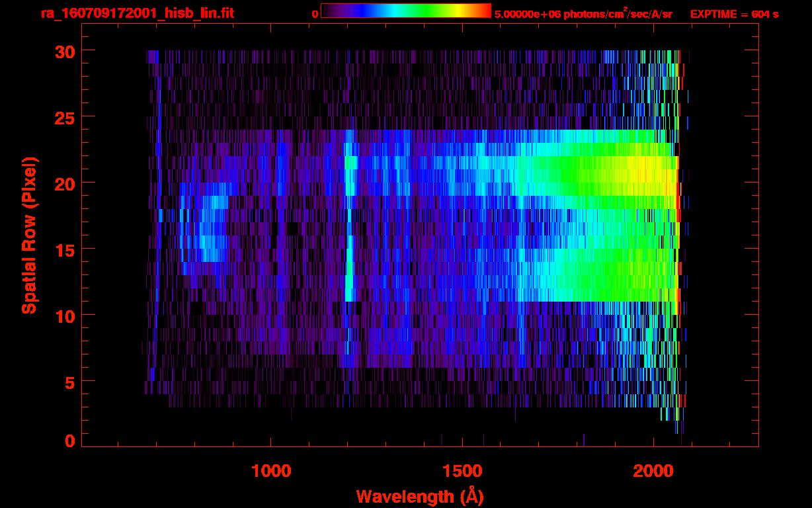The width and height of the screenshot is (812, 508).
Task: Click the filename ra_160709172001_hisb_lin.fit
Action: pyautogui.click(x=137, y=13)
